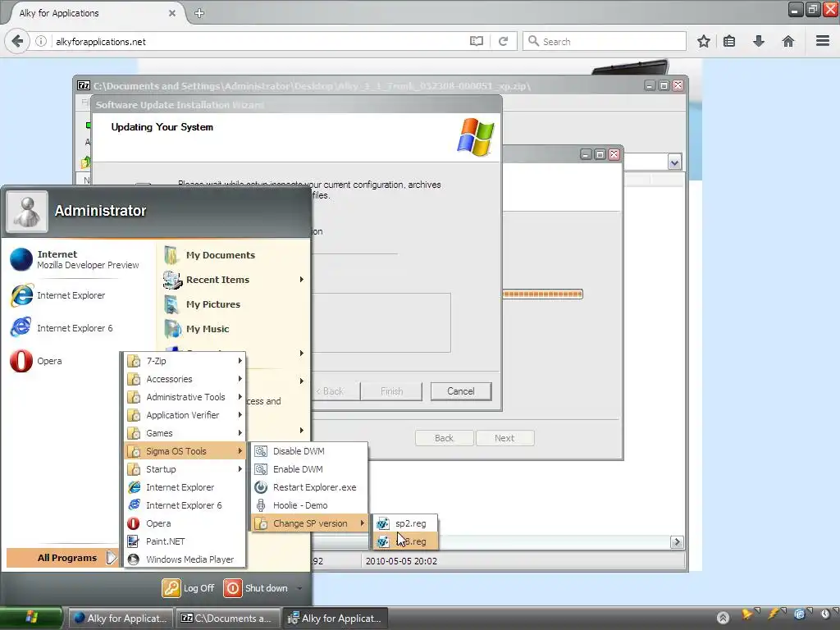Expand the Sigma OS Tools folder
Image resolution: width=840 pixels, height=630 pixels.
185,451
